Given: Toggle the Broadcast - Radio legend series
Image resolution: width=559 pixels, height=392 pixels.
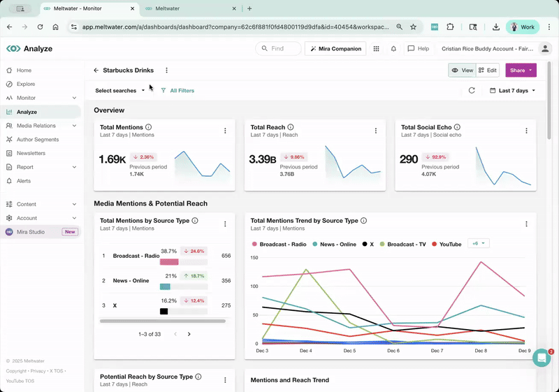Looking at the screenshot, I should [279, 244].
